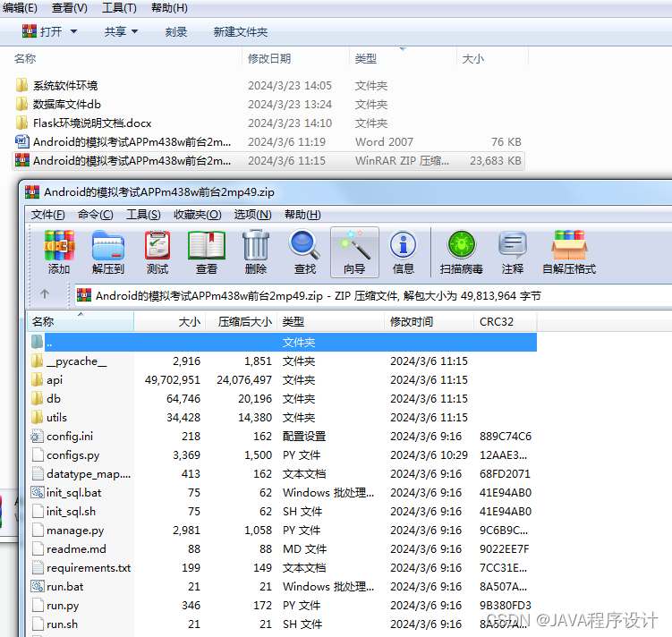Click the SFX (自解压格式) toolbar icon
Image resolution: width=672 pixels, height=637 pixels.
(x=569, y=245)
